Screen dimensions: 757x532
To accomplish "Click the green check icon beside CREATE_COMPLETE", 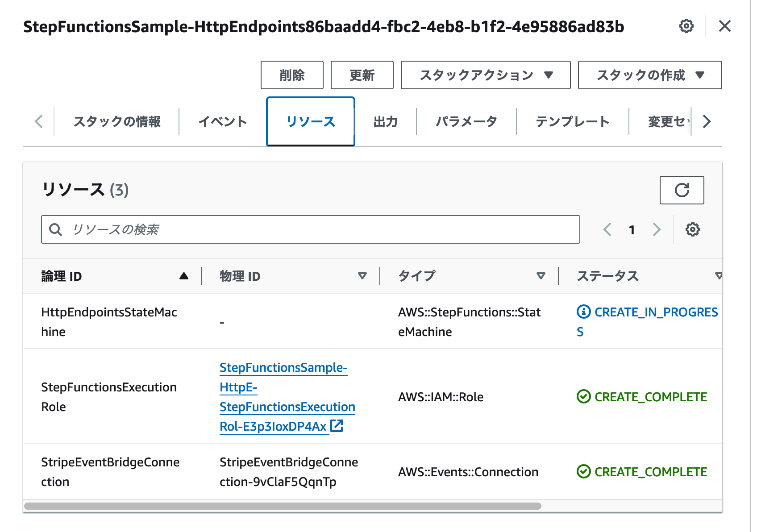I will click(583, 397).
